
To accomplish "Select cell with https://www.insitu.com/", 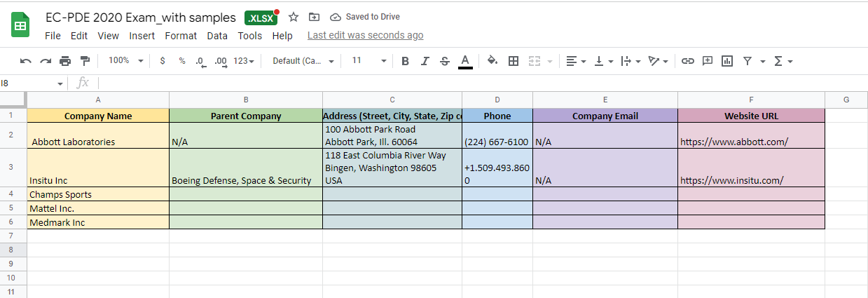I will click(x=751, y=168).
